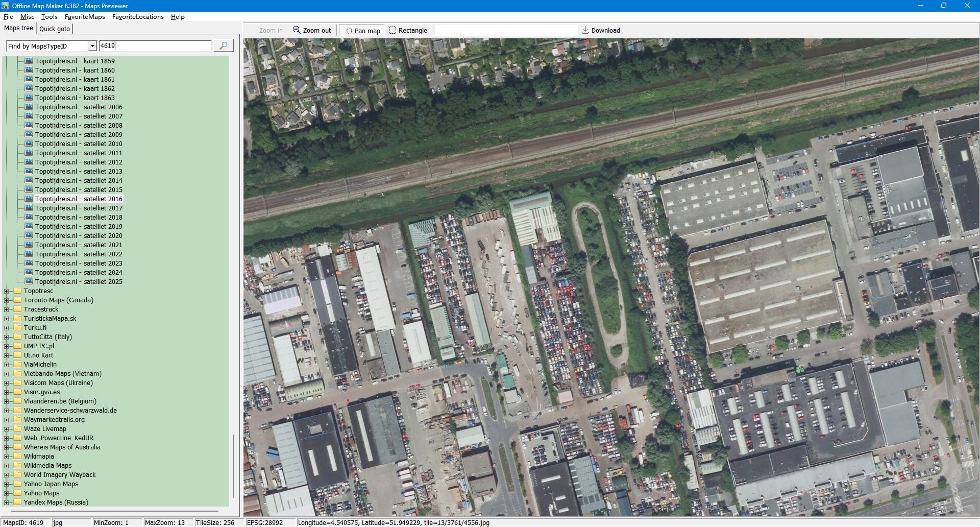Click the Waze Livemap folder icon

17,429
